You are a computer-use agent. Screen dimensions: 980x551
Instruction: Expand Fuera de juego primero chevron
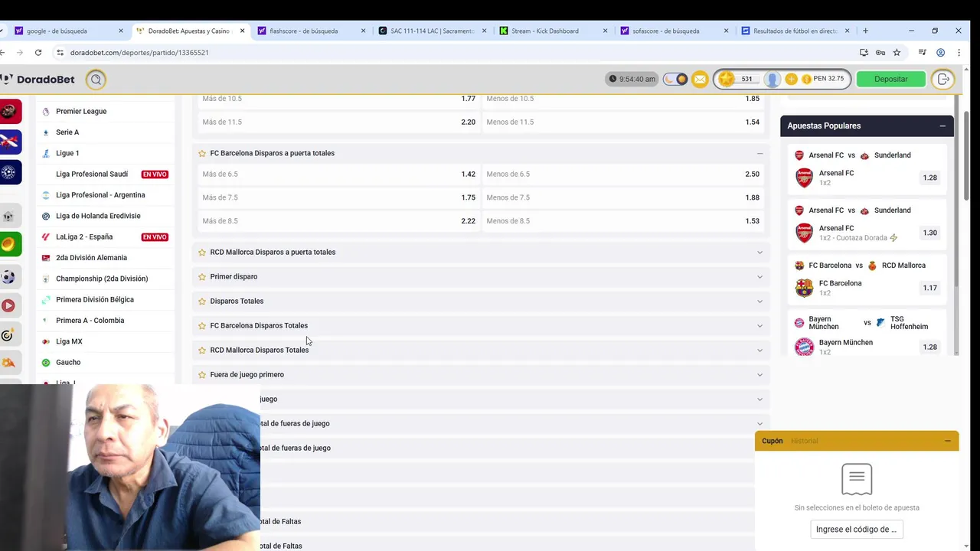pos(759,374)
